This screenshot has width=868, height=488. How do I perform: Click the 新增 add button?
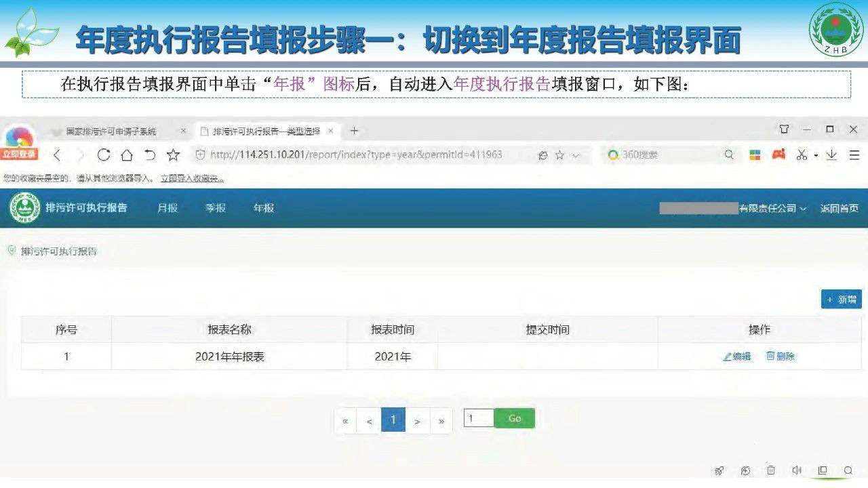(841, 300)
